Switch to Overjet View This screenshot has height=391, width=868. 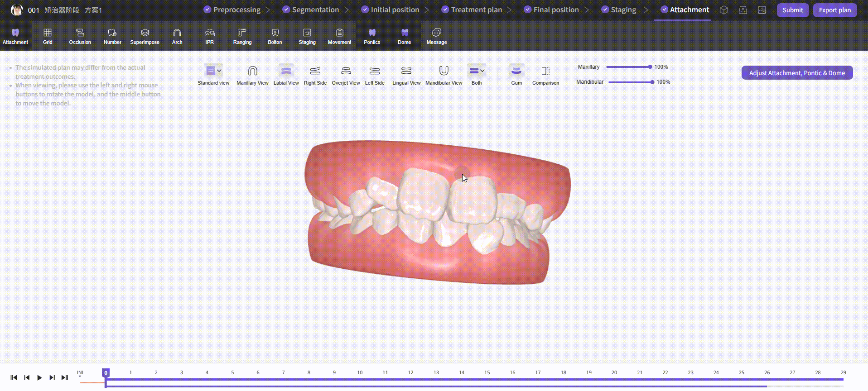pyautogui.click(x=346, y=75)
